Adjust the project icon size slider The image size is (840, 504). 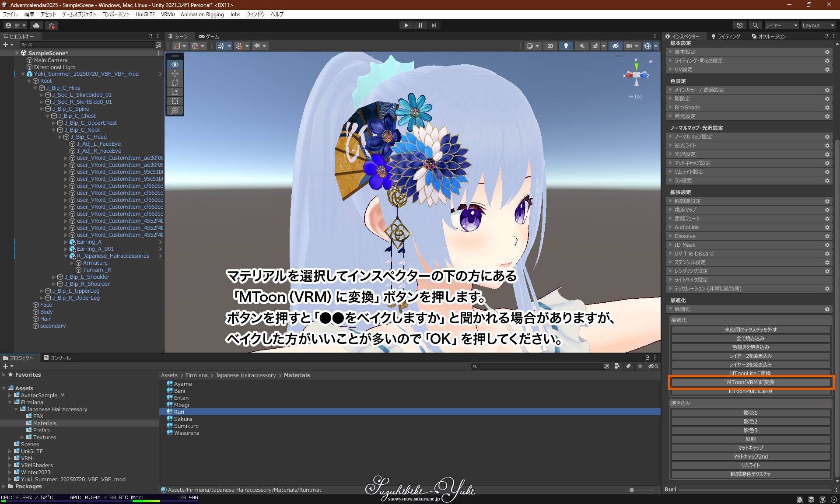(x=632, y=490)
